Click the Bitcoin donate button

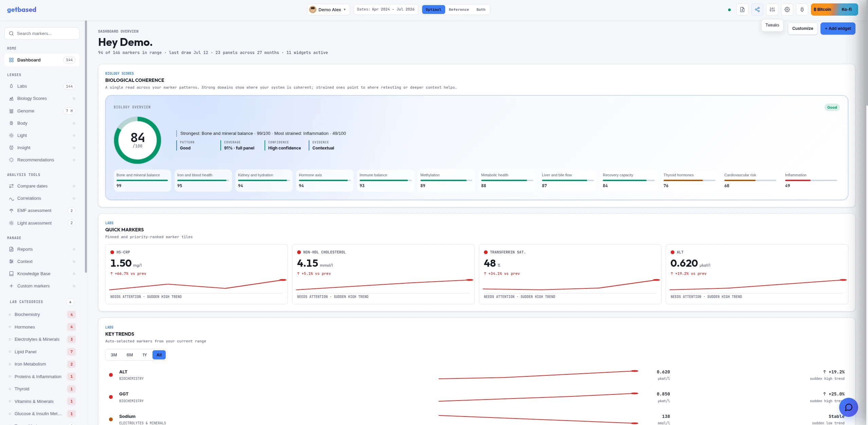coord(822,10)
